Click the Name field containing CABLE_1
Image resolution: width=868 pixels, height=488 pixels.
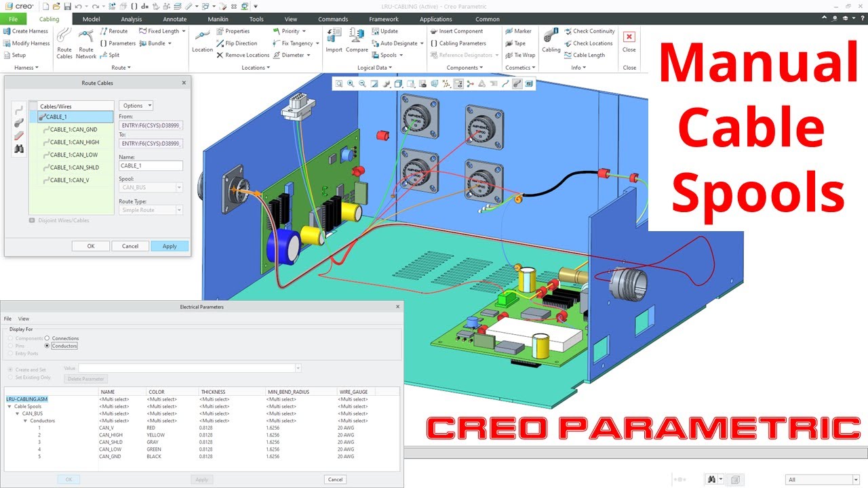tap(151, 165)
